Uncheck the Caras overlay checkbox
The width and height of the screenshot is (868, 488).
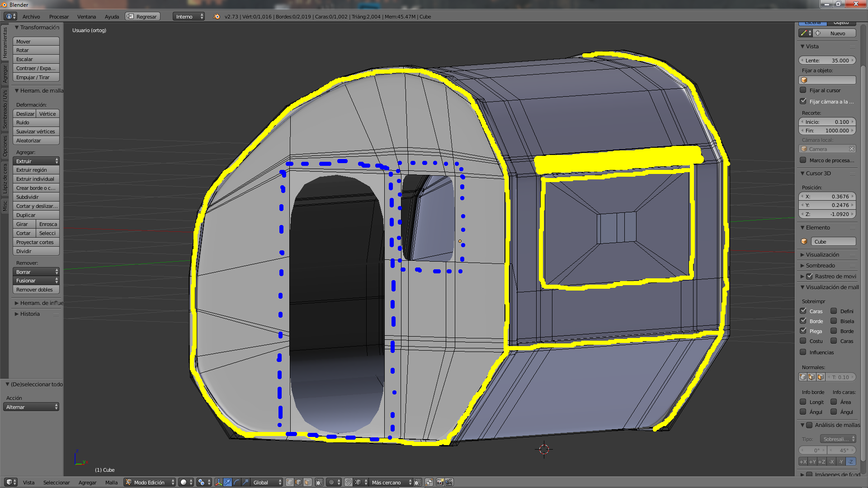click(803, 311)
